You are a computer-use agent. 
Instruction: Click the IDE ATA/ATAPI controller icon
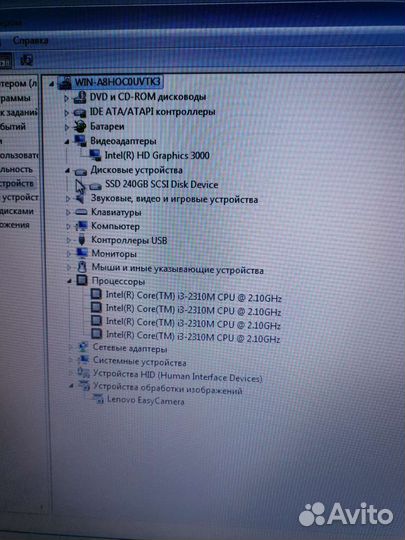(x=80, y=113)
